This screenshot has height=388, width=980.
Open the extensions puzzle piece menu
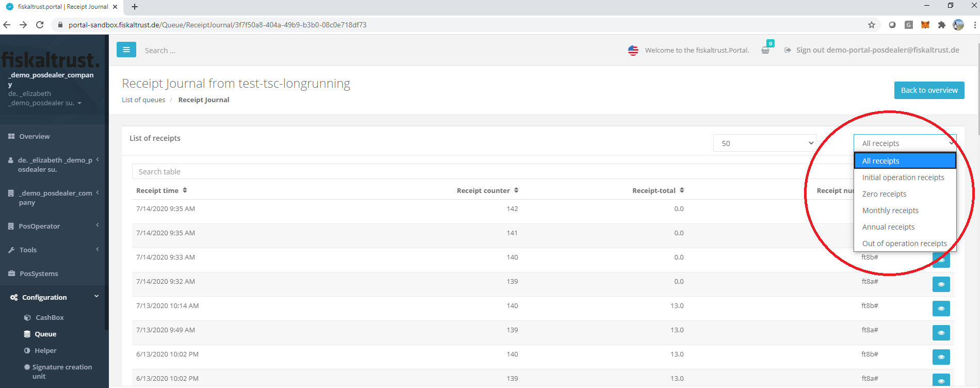coord(942,25)
